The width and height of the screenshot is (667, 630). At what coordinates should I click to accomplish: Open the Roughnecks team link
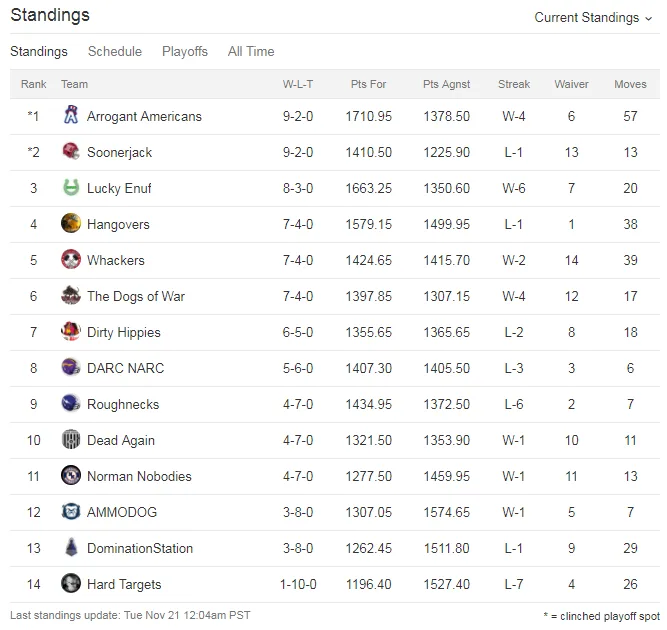(x=123, y=404)
